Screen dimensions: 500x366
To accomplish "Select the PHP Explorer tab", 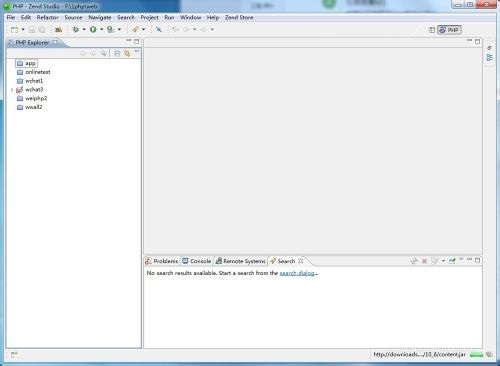I will (32, 43).
